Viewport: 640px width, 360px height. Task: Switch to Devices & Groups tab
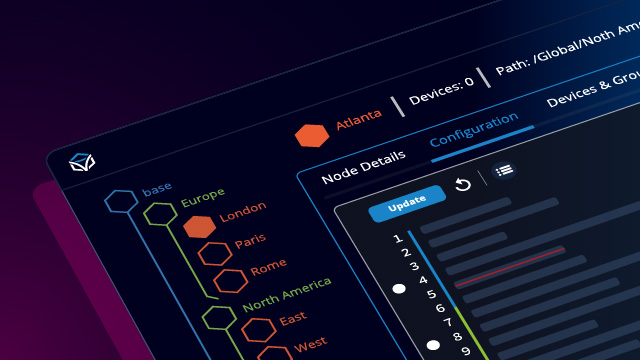[x=593, y=88]
